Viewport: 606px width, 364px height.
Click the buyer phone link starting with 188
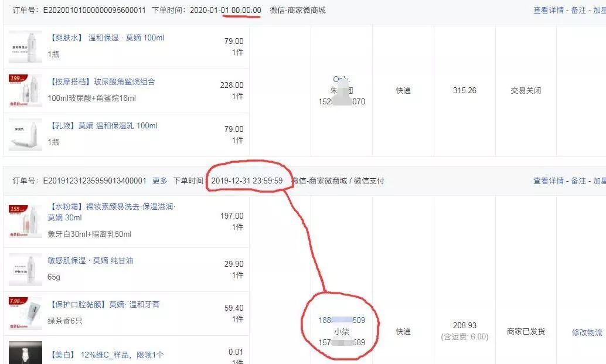[342, 321]
